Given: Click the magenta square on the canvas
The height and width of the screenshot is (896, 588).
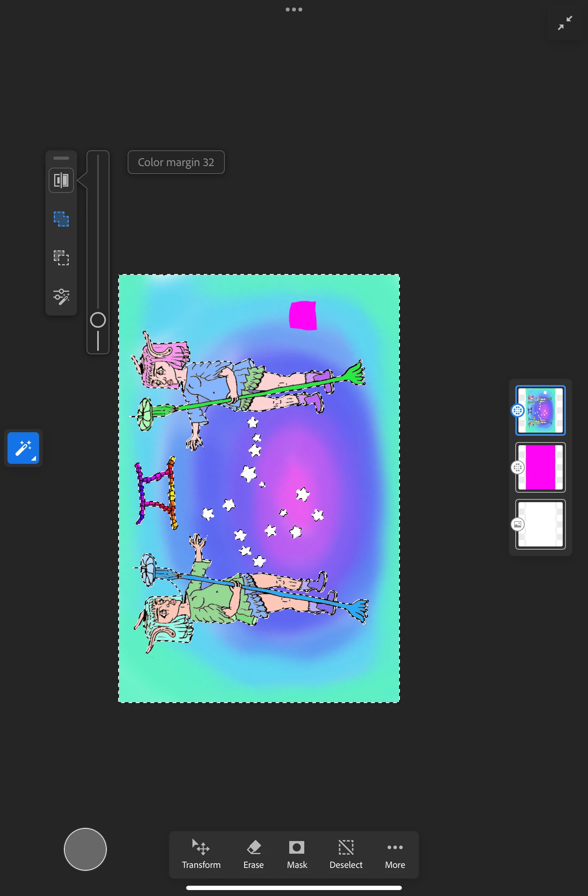Looking at the screenshot, I should click(x=303, y=315).
